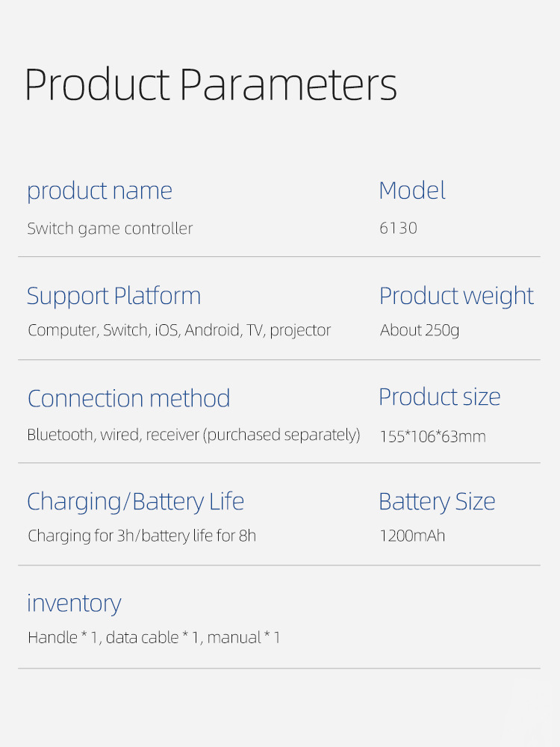Select the "Model" heading
Viewport: 560px width, 747px height.
(x=412, y=190)
